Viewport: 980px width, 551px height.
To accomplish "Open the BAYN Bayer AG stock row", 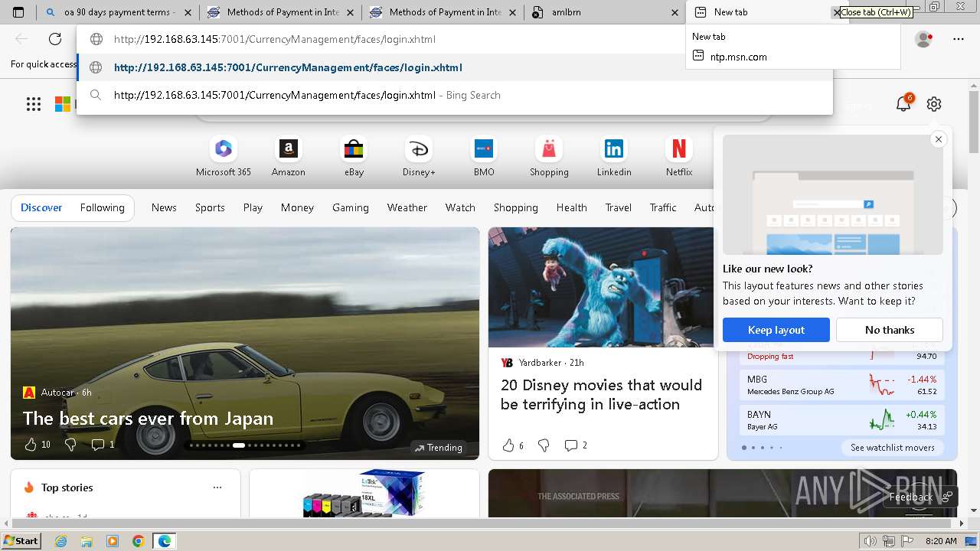I will point(841,420).
